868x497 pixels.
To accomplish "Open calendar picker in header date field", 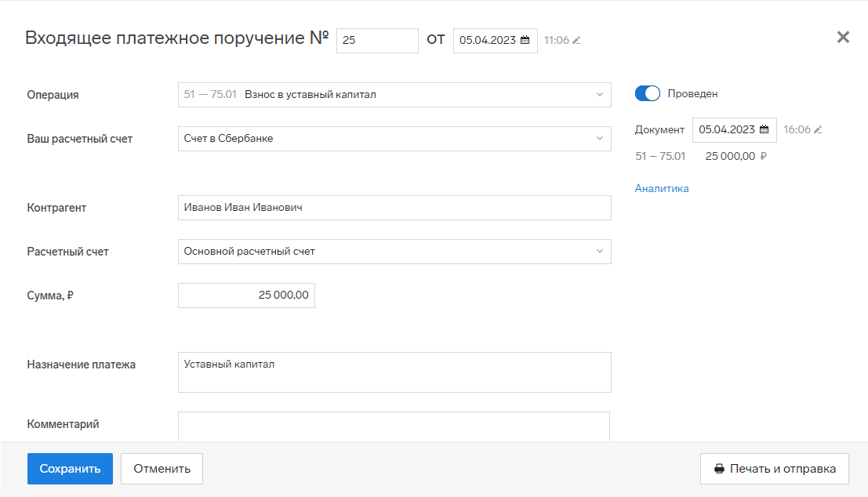I will [525, 41].
